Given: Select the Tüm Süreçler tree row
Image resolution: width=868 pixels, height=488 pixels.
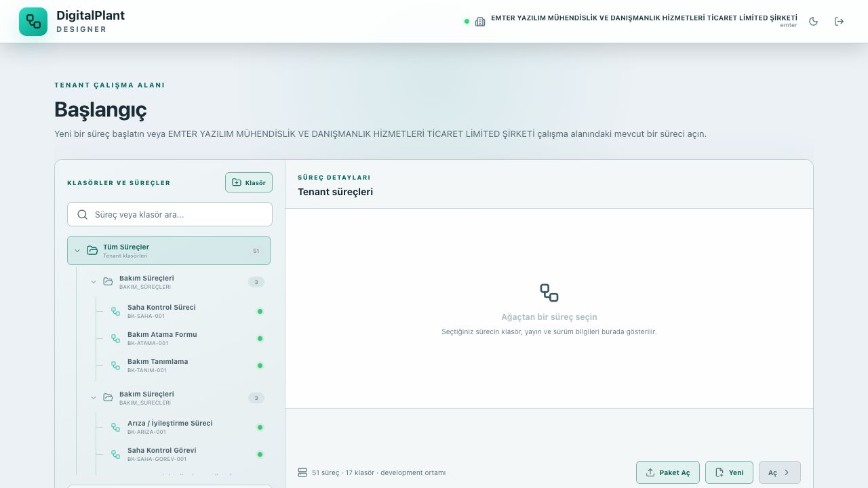Looking at the screenshot, I should [x=169, y=251].
